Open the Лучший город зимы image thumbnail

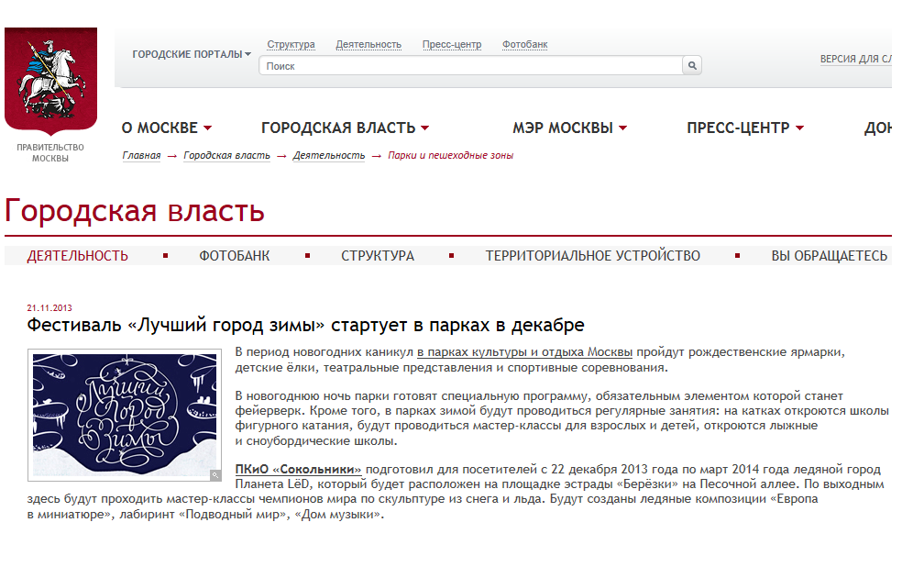[x=125, y=415]
